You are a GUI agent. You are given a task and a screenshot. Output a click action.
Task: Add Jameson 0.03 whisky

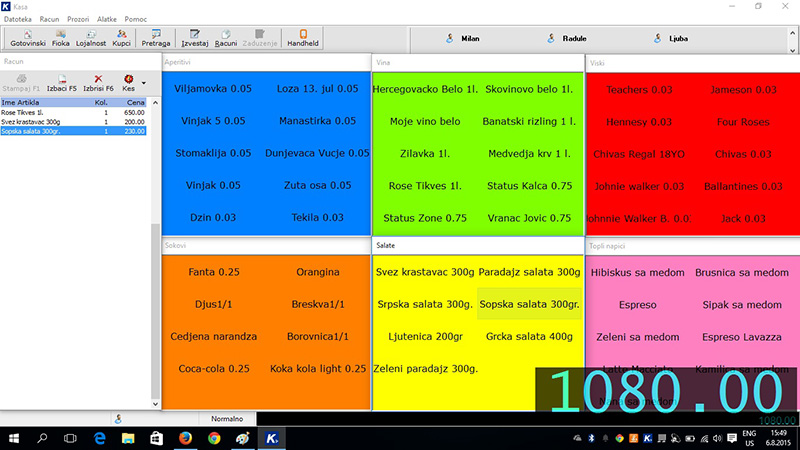click(x=743, y=90)
